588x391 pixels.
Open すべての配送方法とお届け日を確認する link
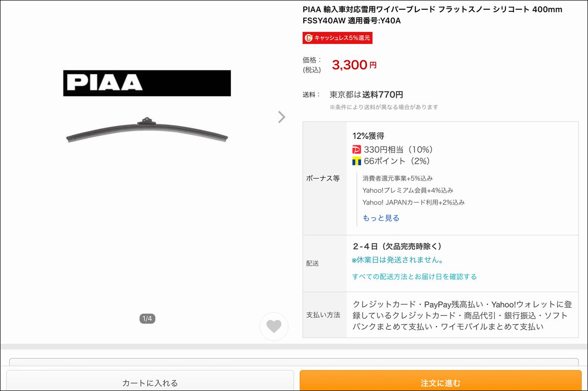click(x=414, y=276)
